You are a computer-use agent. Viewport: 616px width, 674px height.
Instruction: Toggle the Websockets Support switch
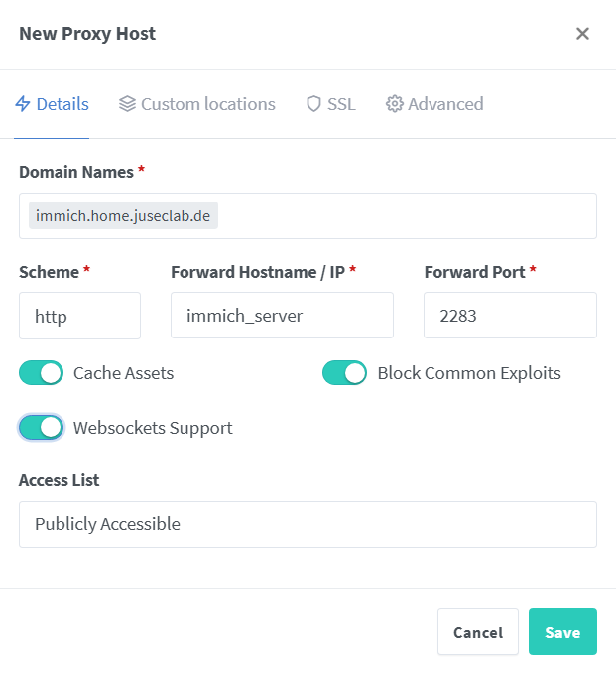(42, 427)
